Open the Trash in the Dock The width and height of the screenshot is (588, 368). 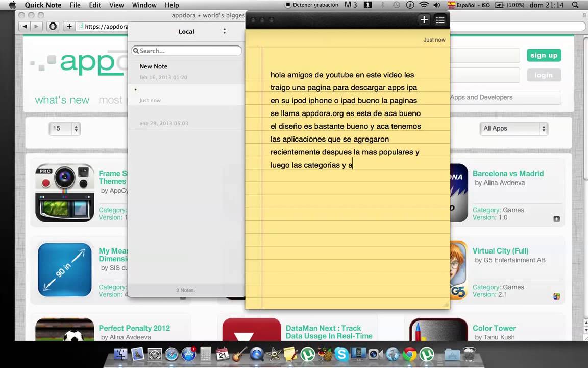469,354
